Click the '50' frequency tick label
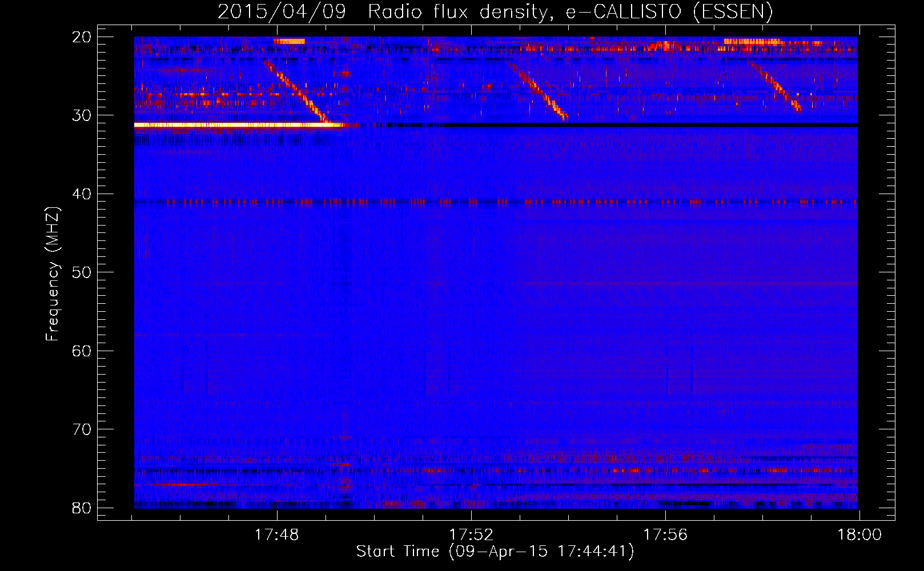 coord(82,272)
